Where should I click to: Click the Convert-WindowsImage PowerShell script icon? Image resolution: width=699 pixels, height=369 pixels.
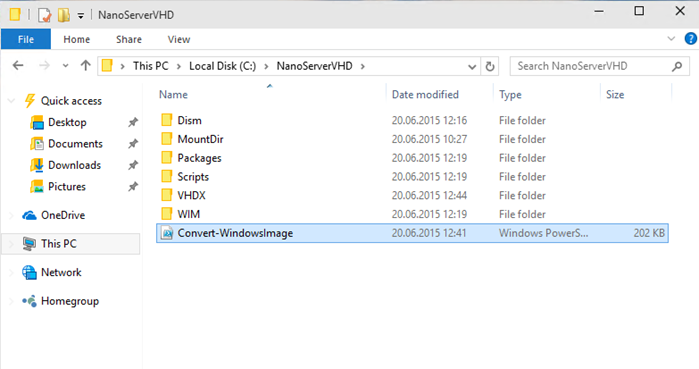tap(167, 233)
